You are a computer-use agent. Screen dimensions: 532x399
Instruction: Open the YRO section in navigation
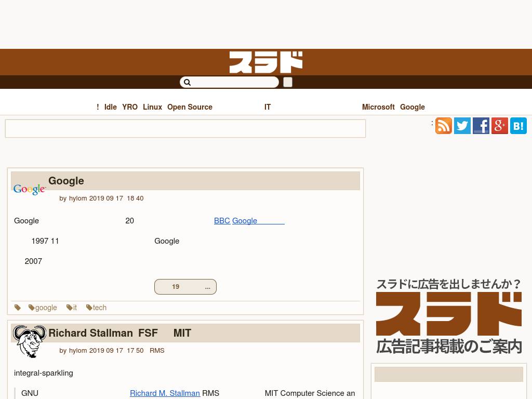[130, 107]
